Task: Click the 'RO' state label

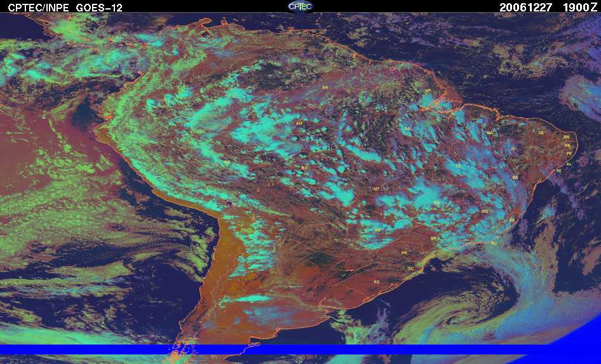Action: 304,168
